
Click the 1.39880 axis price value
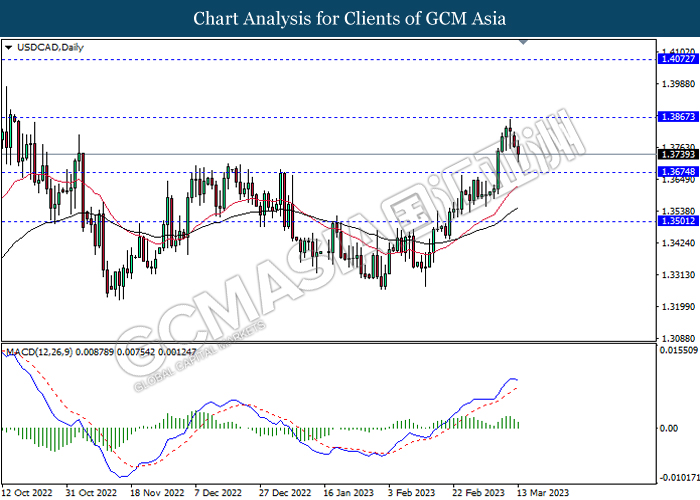(x=679, y=84)
